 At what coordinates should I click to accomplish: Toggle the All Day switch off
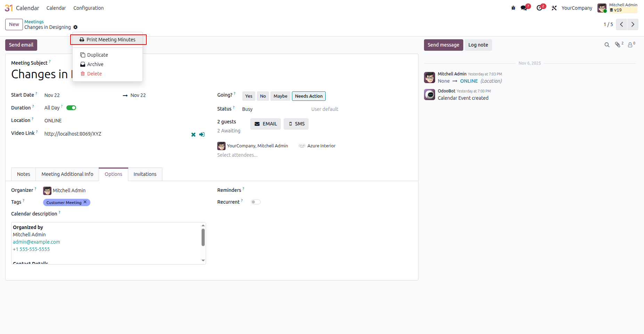coord(71,108)
